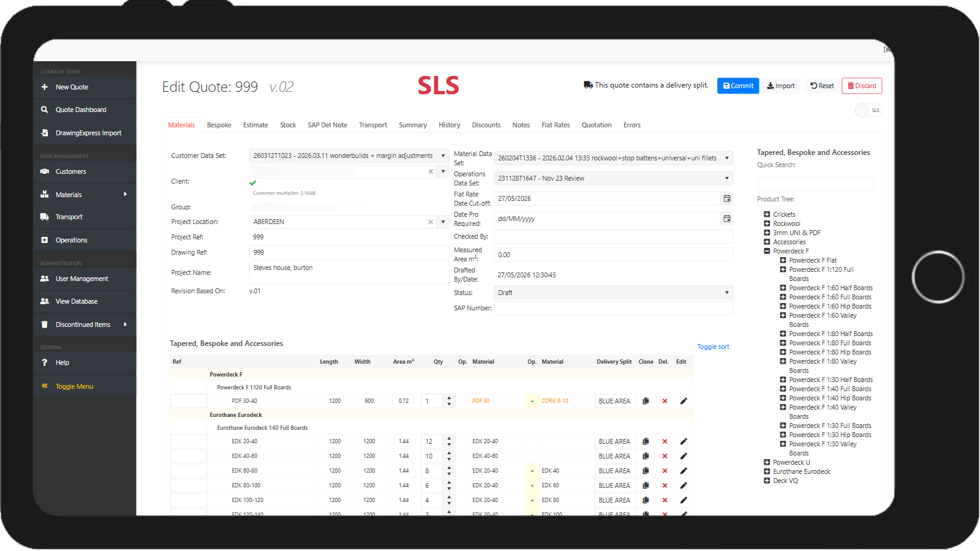980x551 pixels.
Task: Edit the PDF 30-40 row
Action: tap(684, 401)
